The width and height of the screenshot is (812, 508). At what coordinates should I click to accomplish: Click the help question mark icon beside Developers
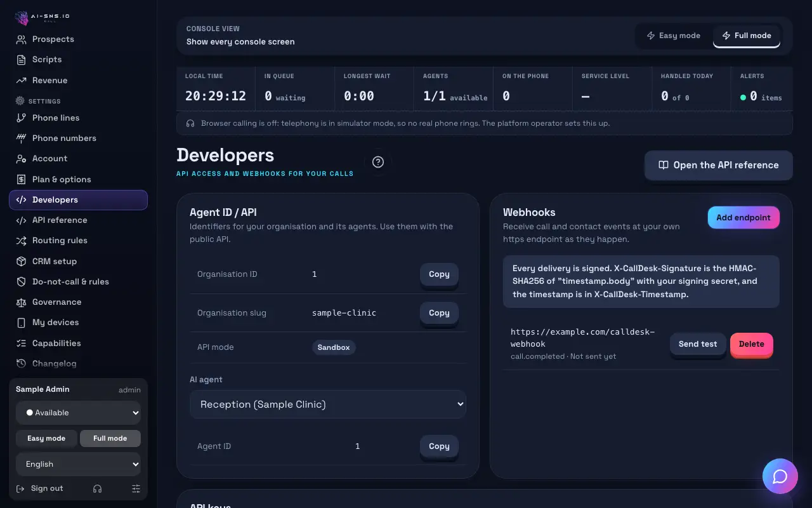pos(378,162)
